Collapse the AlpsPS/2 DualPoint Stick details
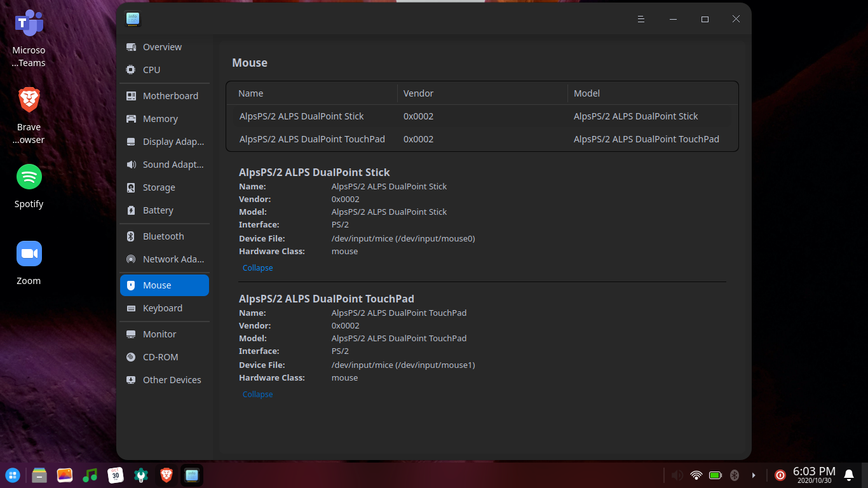Screen dimensions: 868x488 click(257, 268)
